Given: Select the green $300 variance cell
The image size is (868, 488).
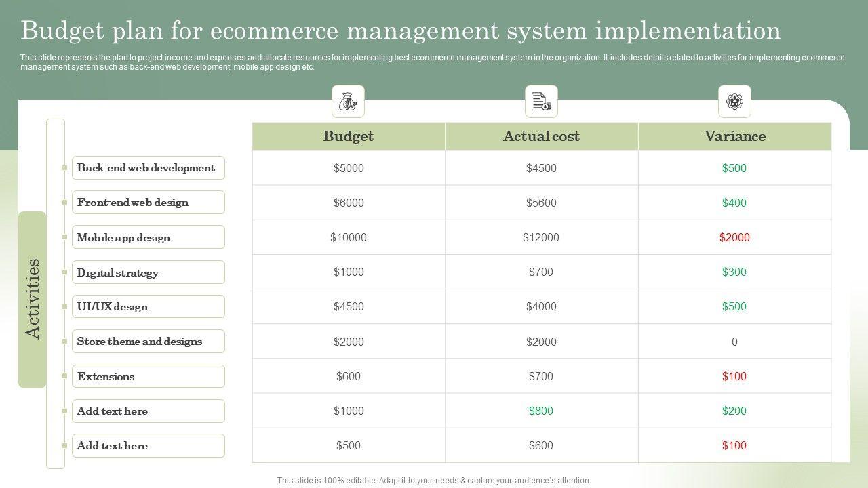Looking at the screenshot, I should (x=734, y=272).
